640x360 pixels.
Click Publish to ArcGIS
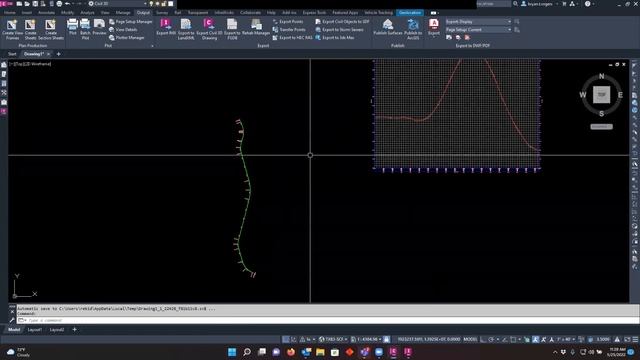(413, 29)
